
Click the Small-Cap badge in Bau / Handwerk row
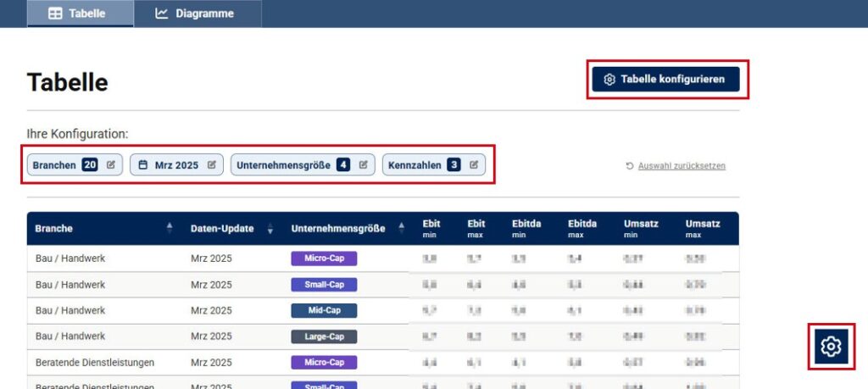[x=324, y=285]
